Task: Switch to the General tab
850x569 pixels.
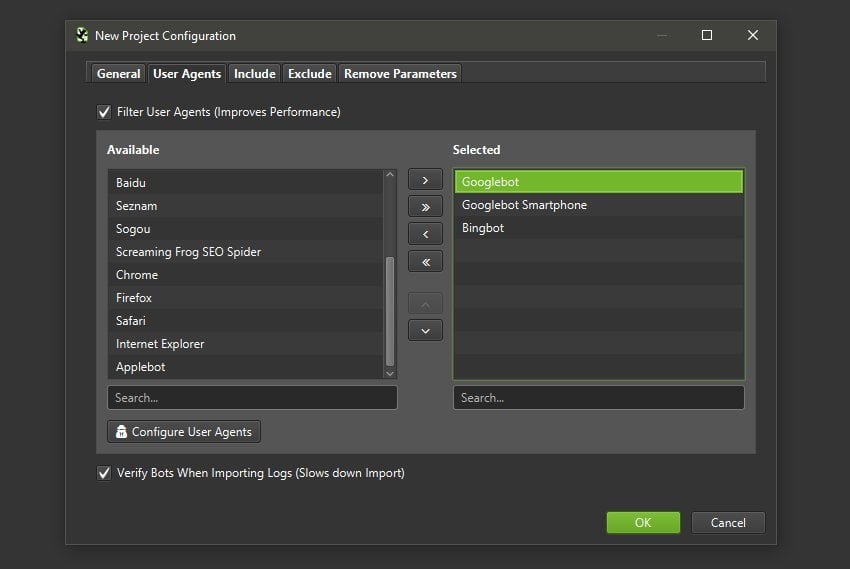Action: pos(118,74)
